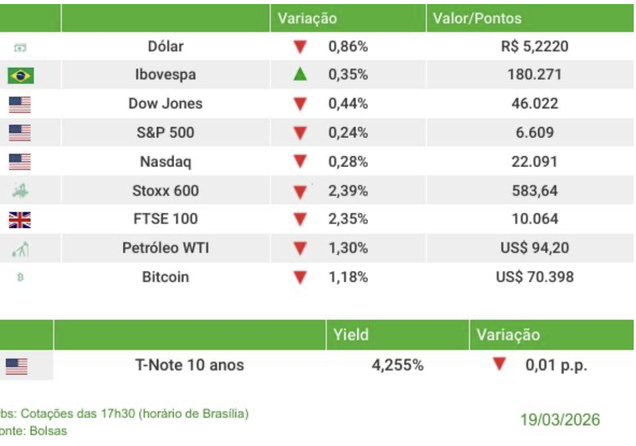
Task: Click the red down arrow for Bitcoin
Action: (x=300, y=277)
